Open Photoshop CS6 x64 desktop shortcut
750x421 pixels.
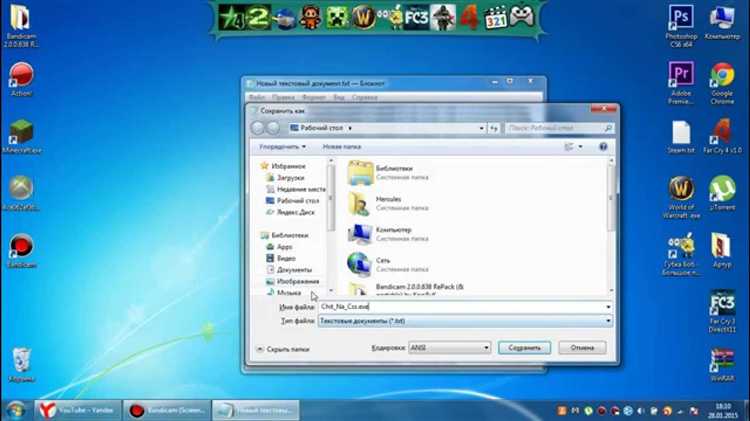click(x=681, y=25)
